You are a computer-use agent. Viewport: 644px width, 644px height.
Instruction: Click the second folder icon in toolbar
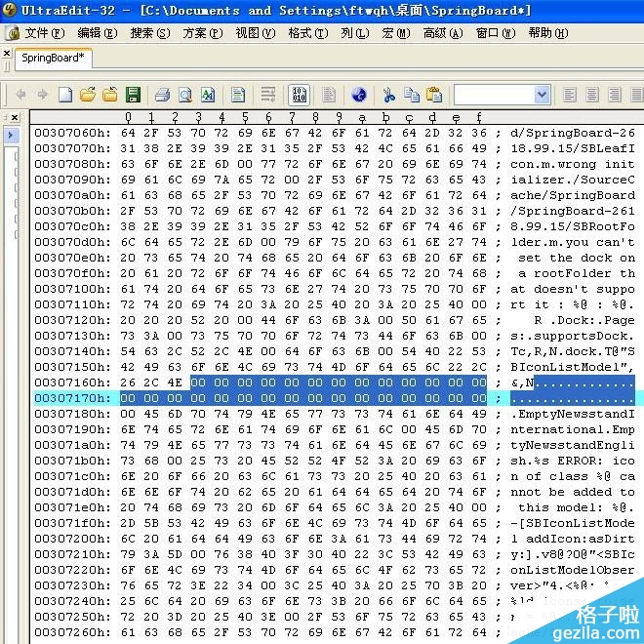tap(109, 95)
